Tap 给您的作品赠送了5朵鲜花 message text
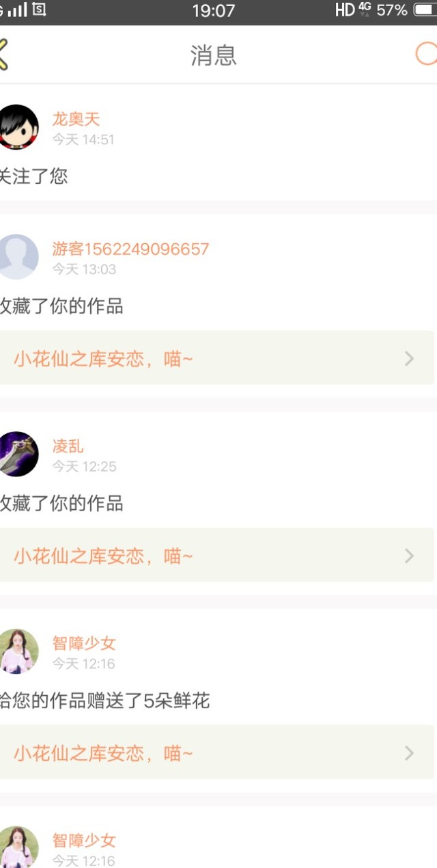Viewport: 437px width, 868px height. click(104, 701)
